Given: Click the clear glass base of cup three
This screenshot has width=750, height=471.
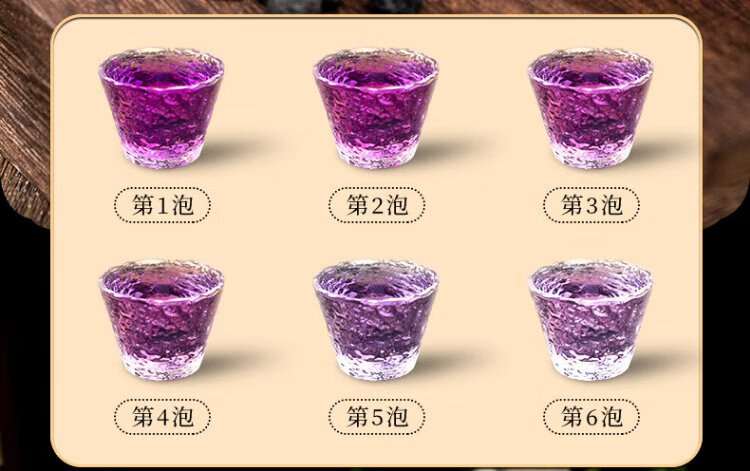Looking at the screenshot, I should (591, 154).
